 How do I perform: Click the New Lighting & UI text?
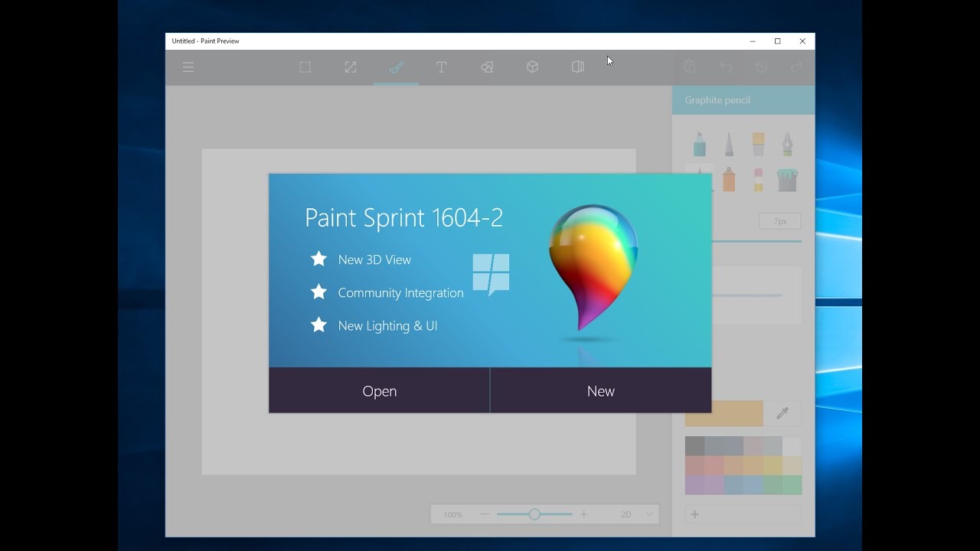point(387,325)
